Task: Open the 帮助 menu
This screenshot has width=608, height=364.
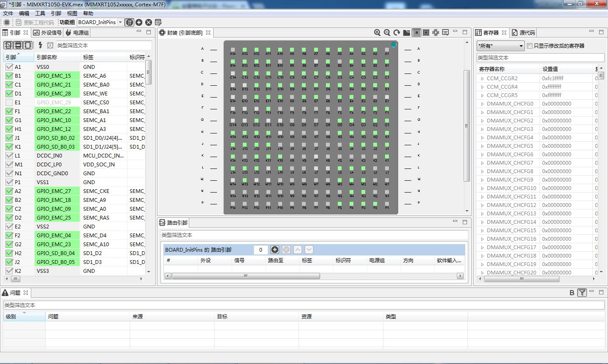Action: pyautogui.click(x=88, y=13)
